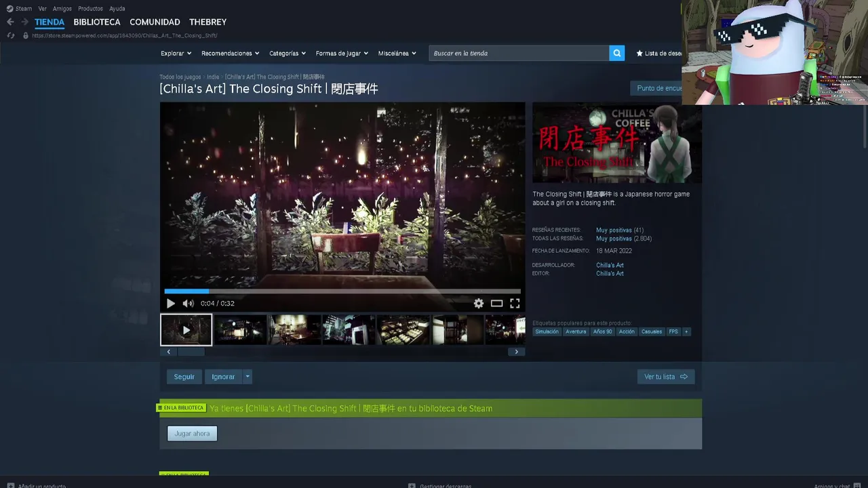Select the Casuales tag

(x=652, y=331)
